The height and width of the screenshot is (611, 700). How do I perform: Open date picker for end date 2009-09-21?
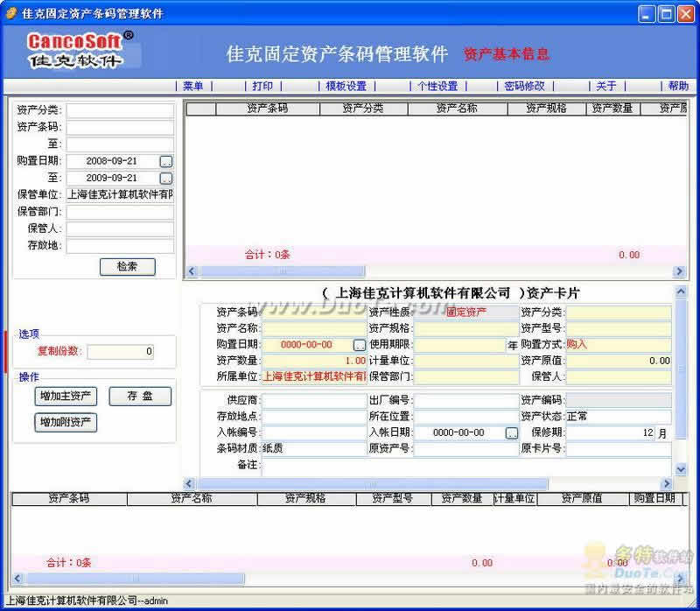point(166,179)
